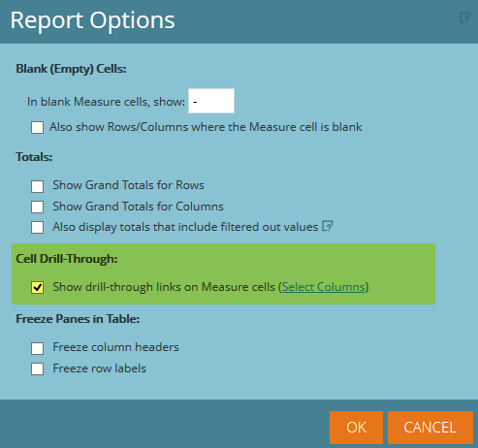This screenshot has height=448, width=478.
Task: Enable Freeze row labels checkbox
Action: pos(37,368)
